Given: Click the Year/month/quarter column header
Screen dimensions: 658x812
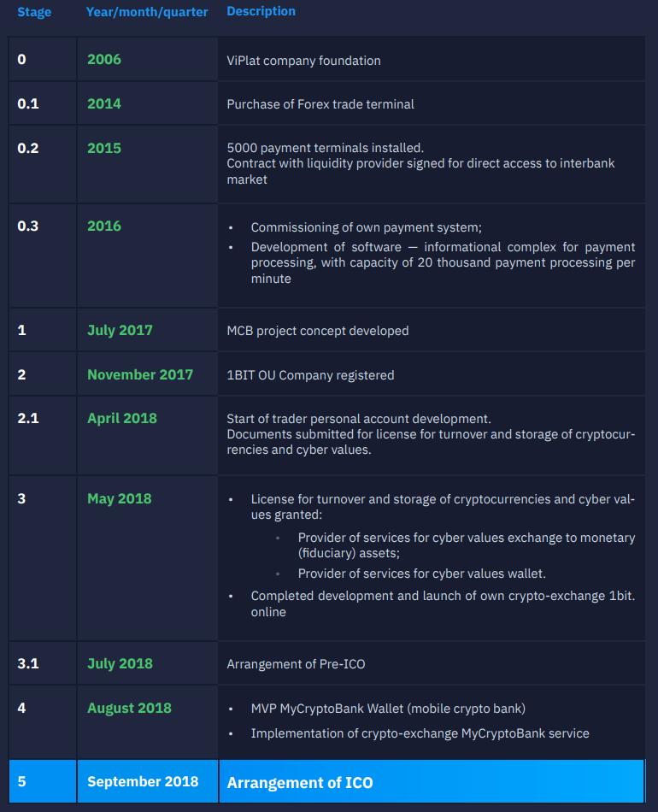Looking at the screenshot, I should [x=147, y=12].
